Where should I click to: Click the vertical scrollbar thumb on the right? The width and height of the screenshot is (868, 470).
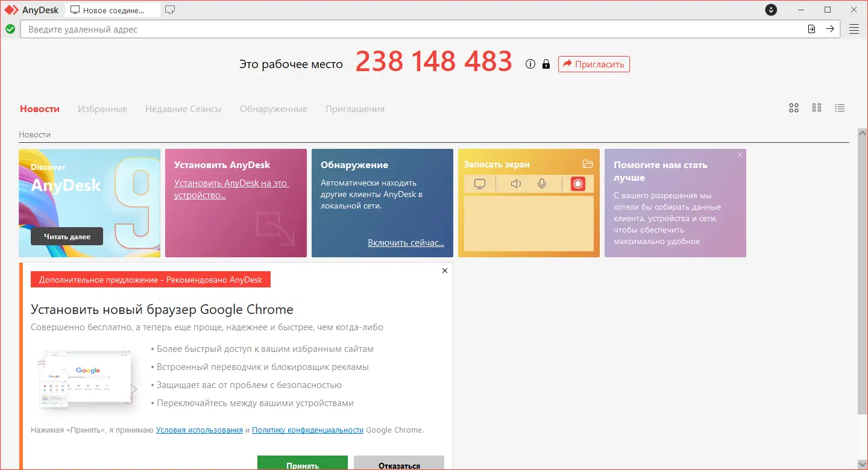pos(863,275)
